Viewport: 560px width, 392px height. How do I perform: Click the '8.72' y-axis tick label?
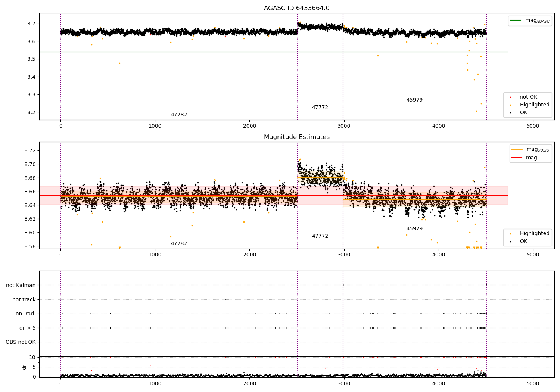click(x=30, y=151)
